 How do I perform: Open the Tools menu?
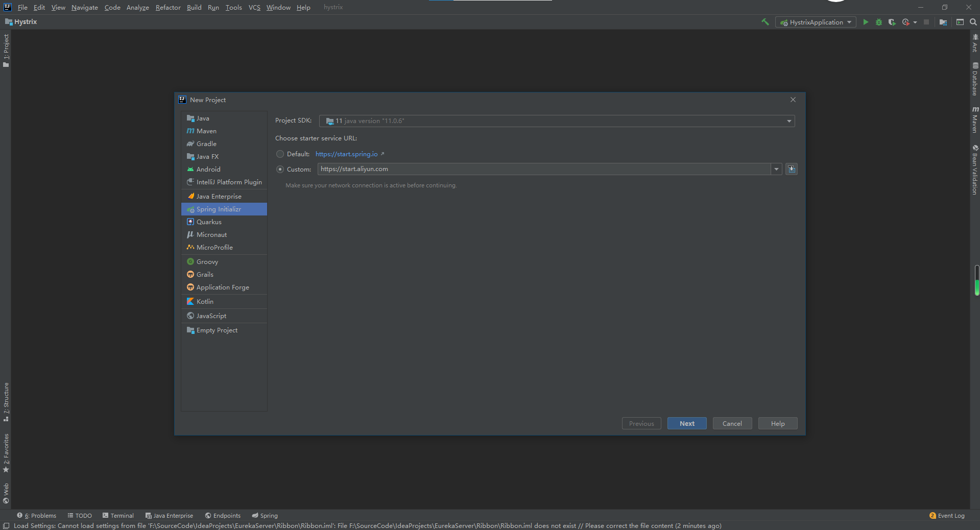coord(233,7)
